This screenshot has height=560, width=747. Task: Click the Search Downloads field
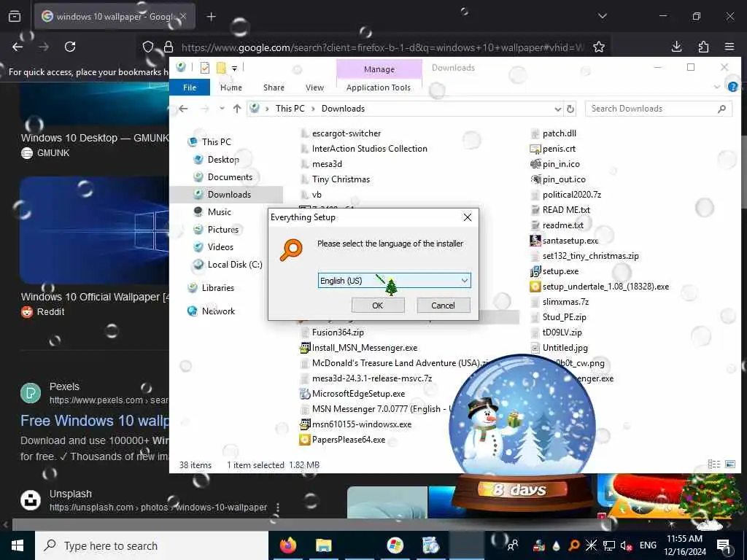tap(659, 109)
